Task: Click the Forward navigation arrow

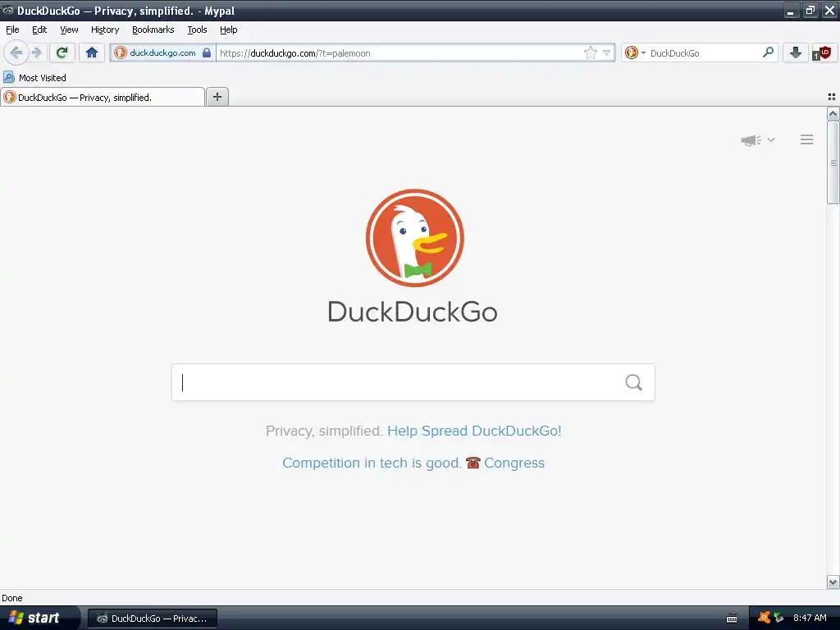Action: click(x=36, y=52)
